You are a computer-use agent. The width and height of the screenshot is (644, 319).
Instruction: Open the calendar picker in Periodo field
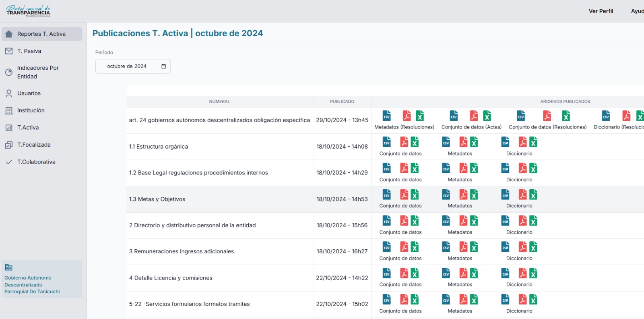tap(163, 66)
